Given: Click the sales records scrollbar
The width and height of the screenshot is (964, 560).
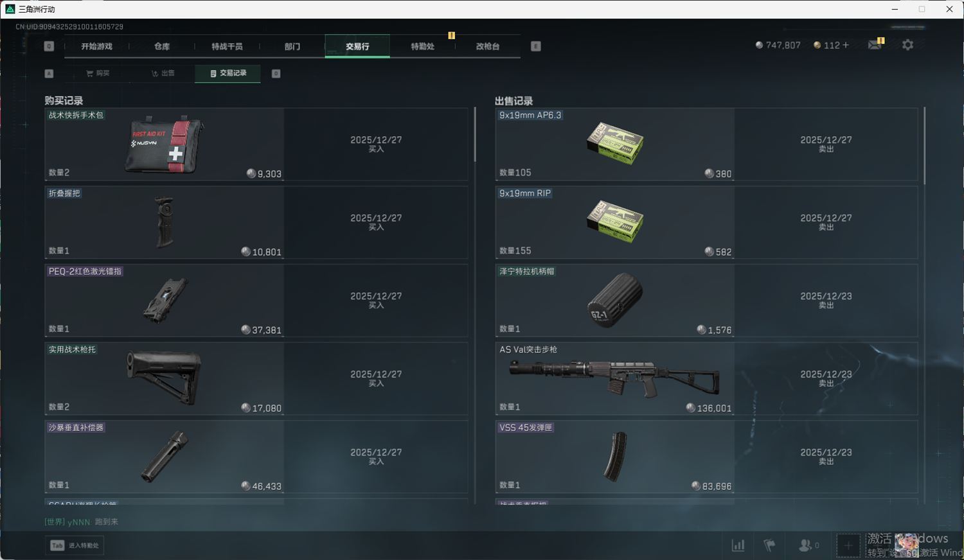Looking at the screenshot, I should click(924, 146).
